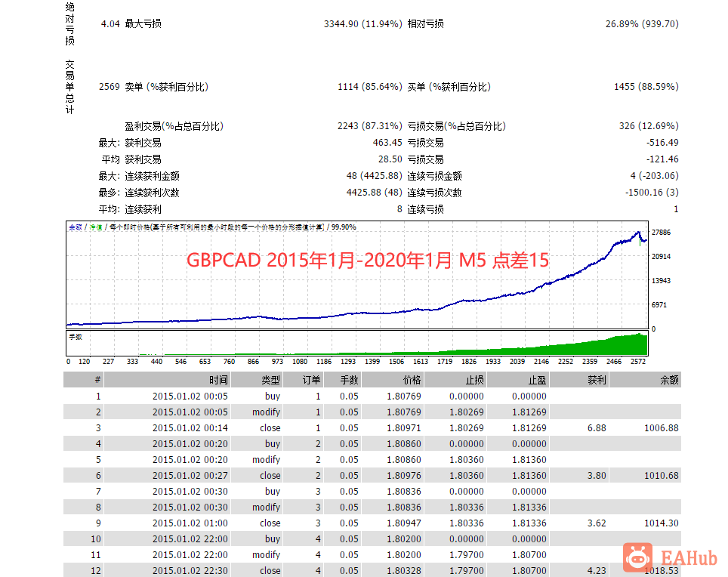728x577 pixels.
Task: Select profit value 4.23
Action: pyautogui.click(x=597, y=570)
